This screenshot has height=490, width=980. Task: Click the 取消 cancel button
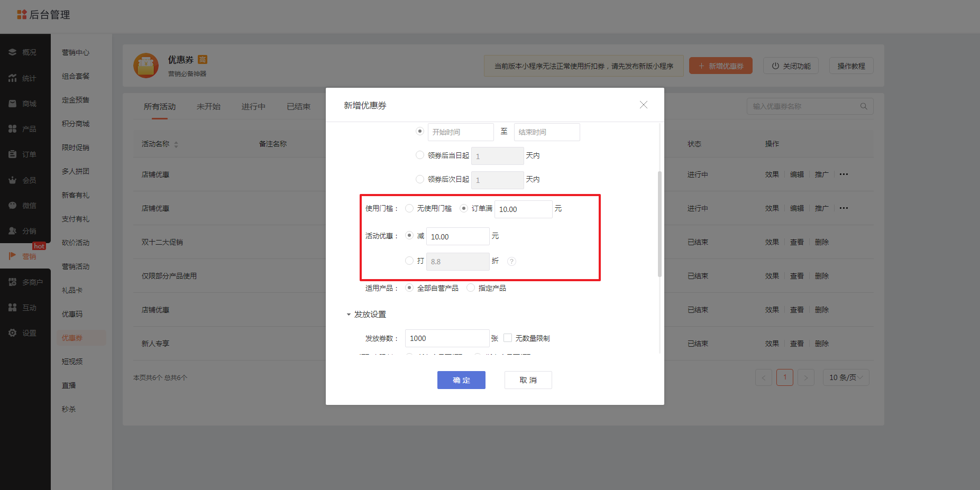pyautogui.click(x=528, y=380)
